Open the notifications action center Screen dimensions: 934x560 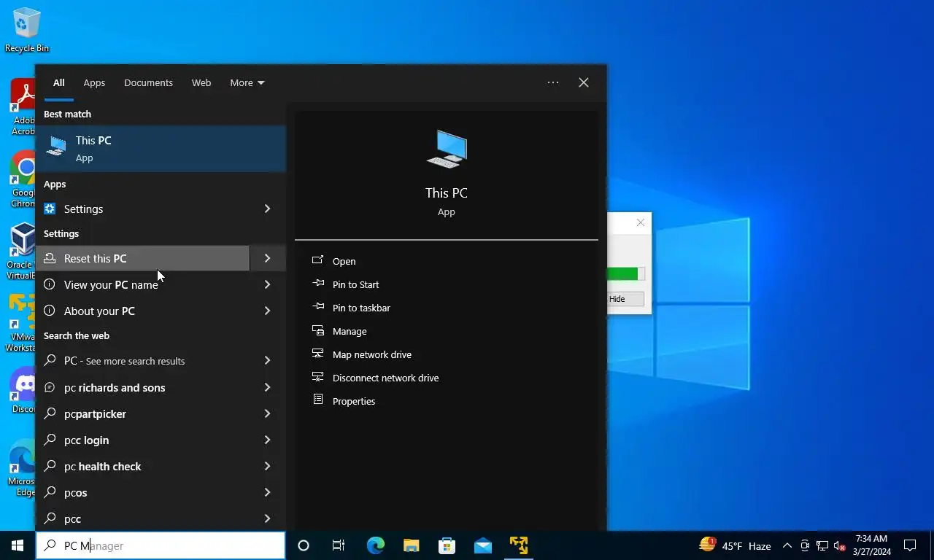click(910, 545)
